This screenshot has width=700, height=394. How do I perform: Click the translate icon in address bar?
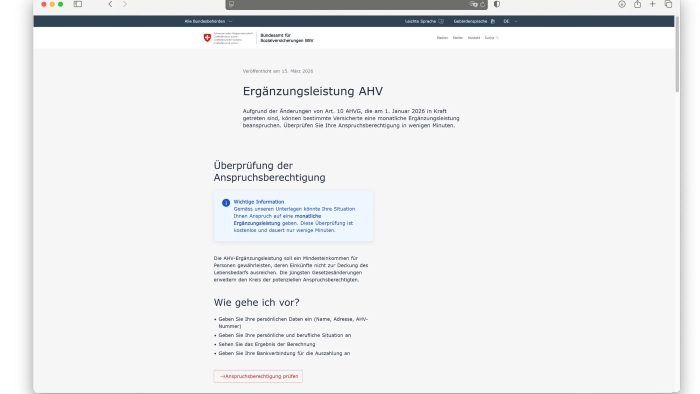point(473,4)
